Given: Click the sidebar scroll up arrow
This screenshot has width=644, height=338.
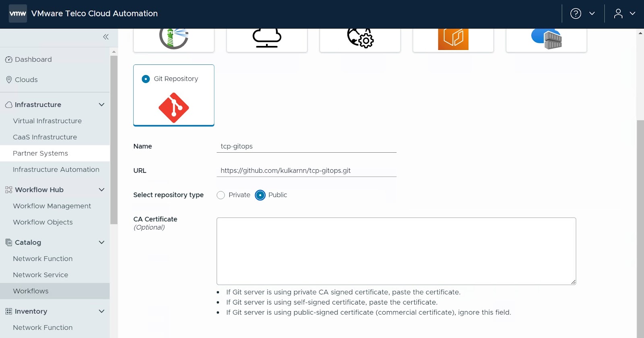Looking at the screenshot, I should tap(114, 52).
